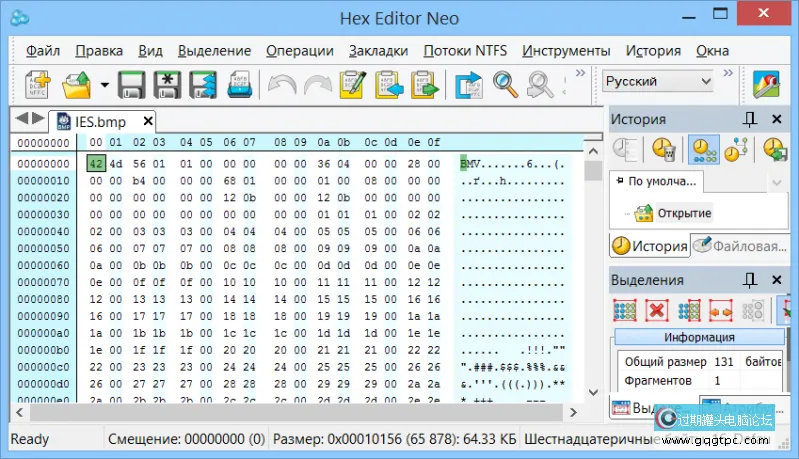799x459 pixels.
Task: Open the Файл menu
Action: [43, 51]
